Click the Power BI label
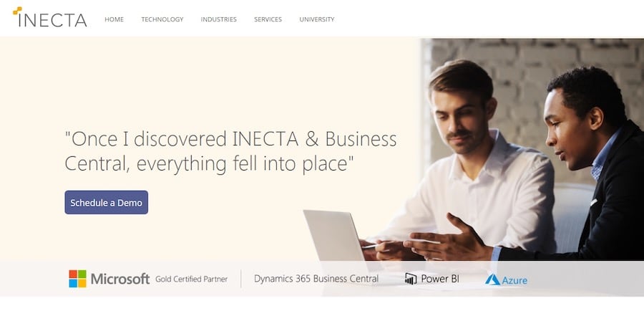This screenshot has height=311, width=644. click(x=440, y=279)
